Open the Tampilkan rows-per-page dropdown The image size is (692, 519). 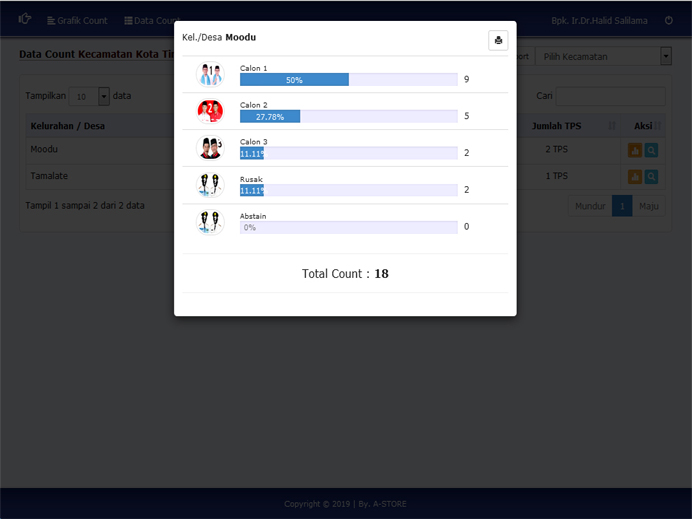pyautogui.click(x=90, y=96)
